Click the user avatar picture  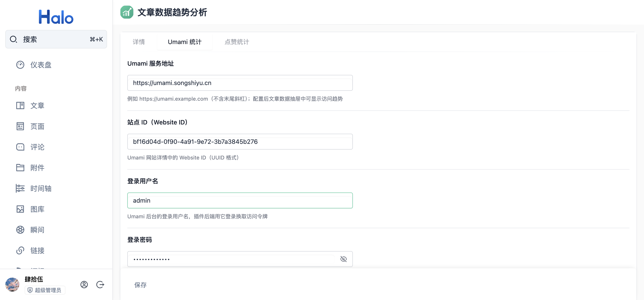(x=12, y=285)
